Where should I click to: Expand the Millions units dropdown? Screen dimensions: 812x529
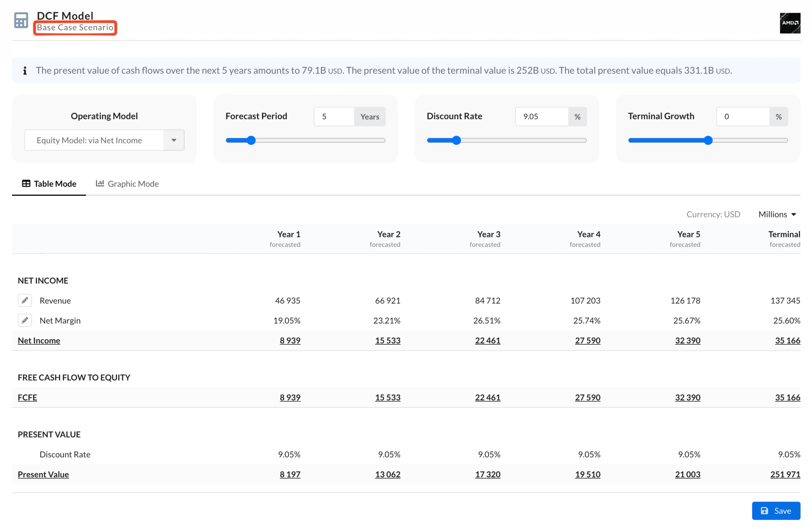coord(777,214)
